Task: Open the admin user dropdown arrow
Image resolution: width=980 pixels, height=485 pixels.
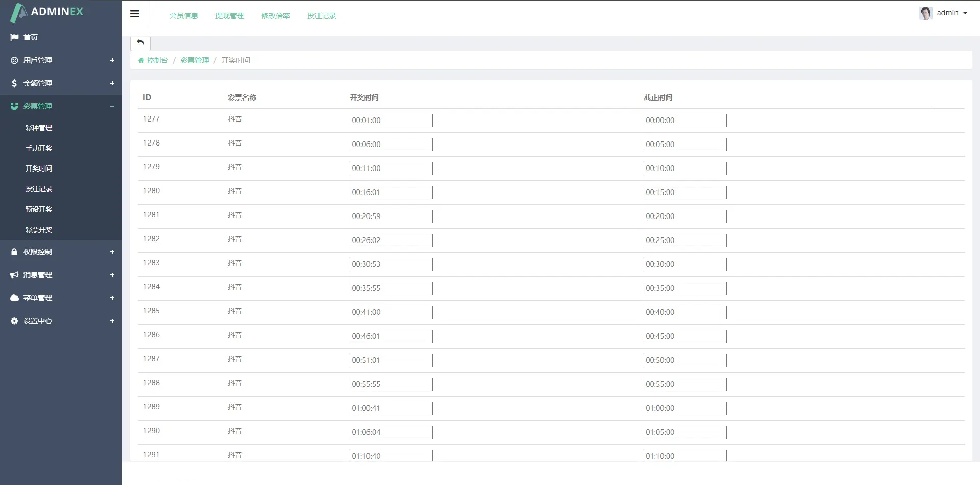Action: pos(965,13)
